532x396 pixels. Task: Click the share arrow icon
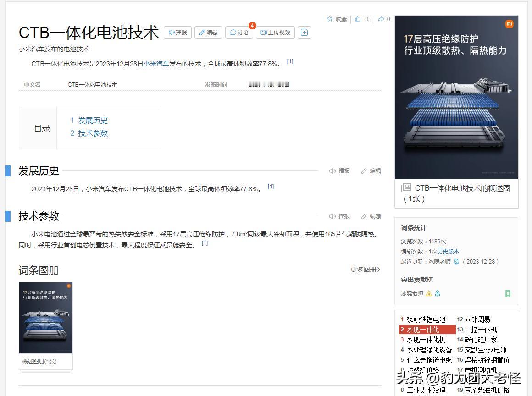click(x=382, y=19)
